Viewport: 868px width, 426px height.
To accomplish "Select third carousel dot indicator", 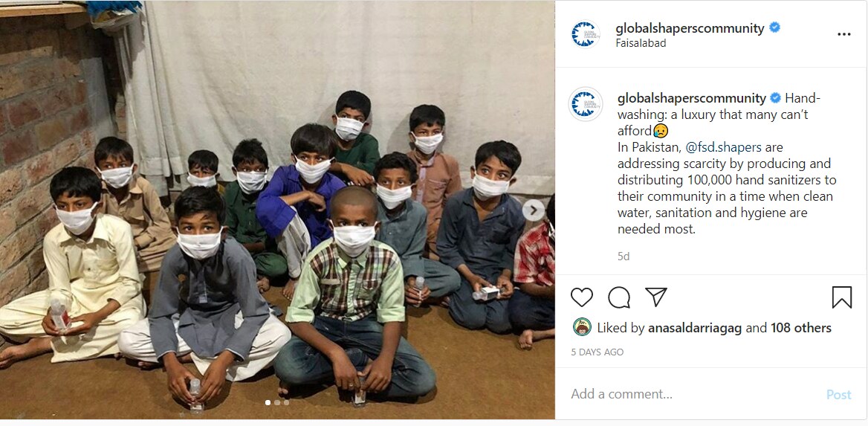I will point(286,403).
